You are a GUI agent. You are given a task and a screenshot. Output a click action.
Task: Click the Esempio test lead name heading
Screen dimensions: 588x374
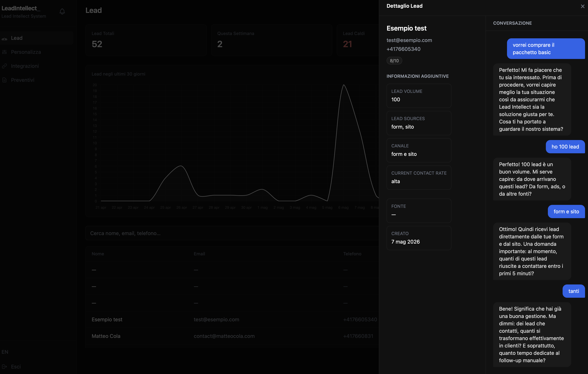point(406,28)
